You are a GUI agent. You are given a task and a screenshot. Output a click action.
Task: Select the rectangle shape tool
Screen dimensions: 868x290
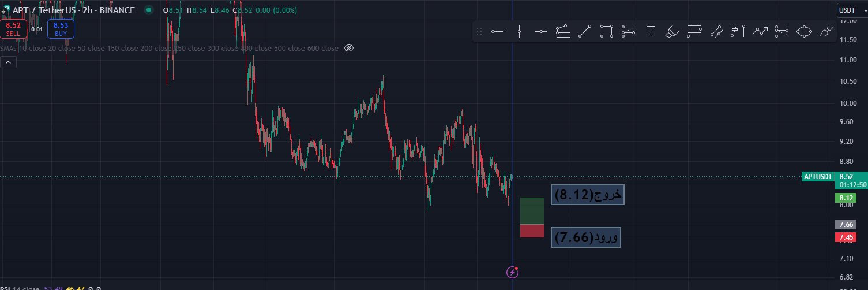(606, 32)
